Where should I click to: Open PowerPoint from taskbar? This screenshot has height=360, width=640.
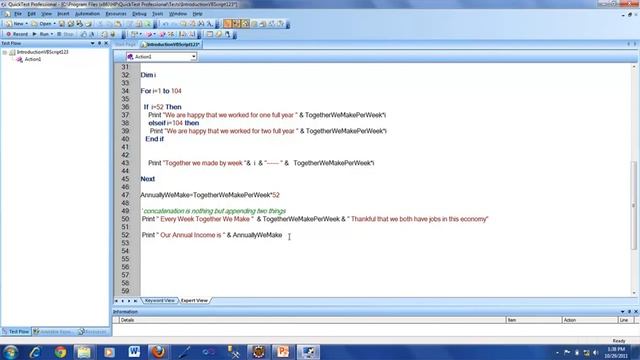(x=283, y=352)
